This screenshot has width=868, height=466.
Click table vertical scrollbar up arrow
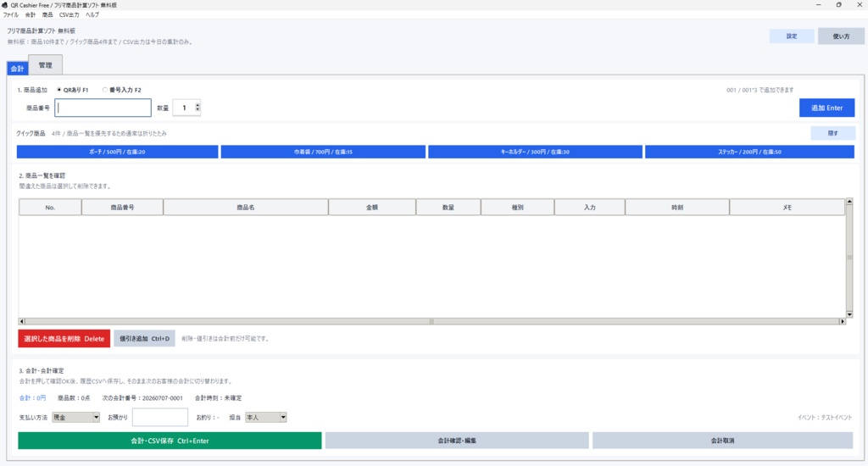[x=849, y=202]
